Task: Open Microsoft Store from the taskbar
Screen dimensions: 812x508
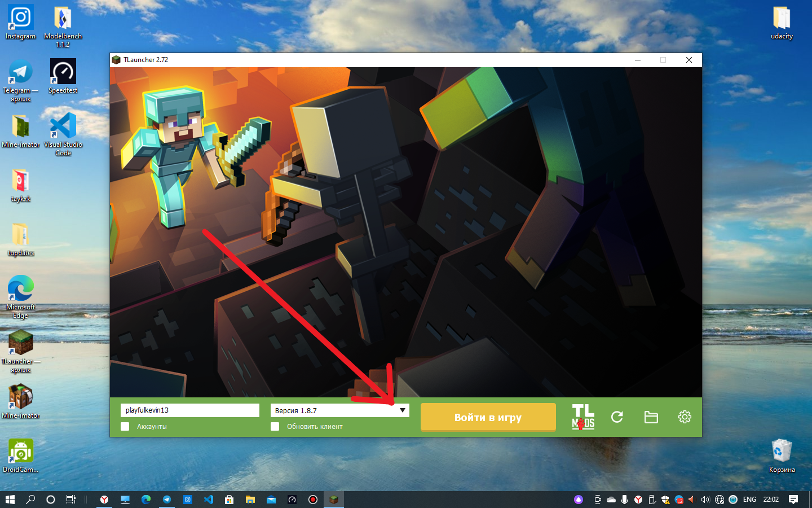Action: [230, 500]
